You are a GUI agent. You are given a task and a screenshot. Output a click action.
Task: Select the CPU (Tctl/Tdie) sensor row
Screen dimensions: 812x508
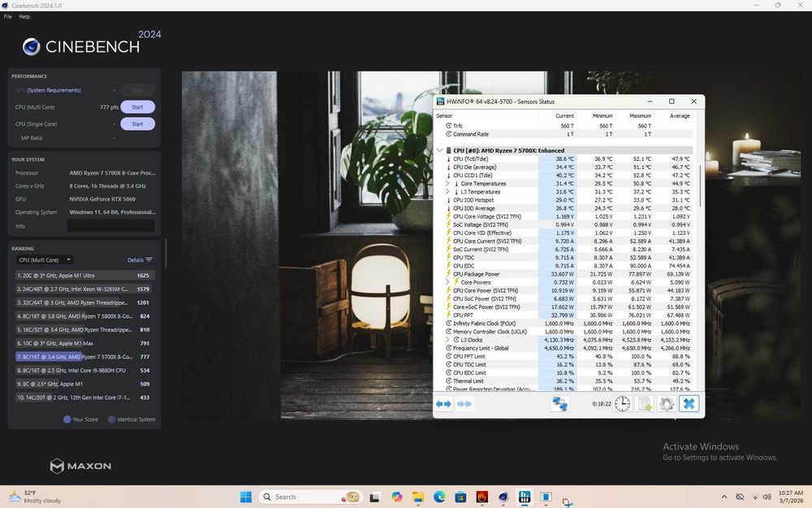[564, 158]
